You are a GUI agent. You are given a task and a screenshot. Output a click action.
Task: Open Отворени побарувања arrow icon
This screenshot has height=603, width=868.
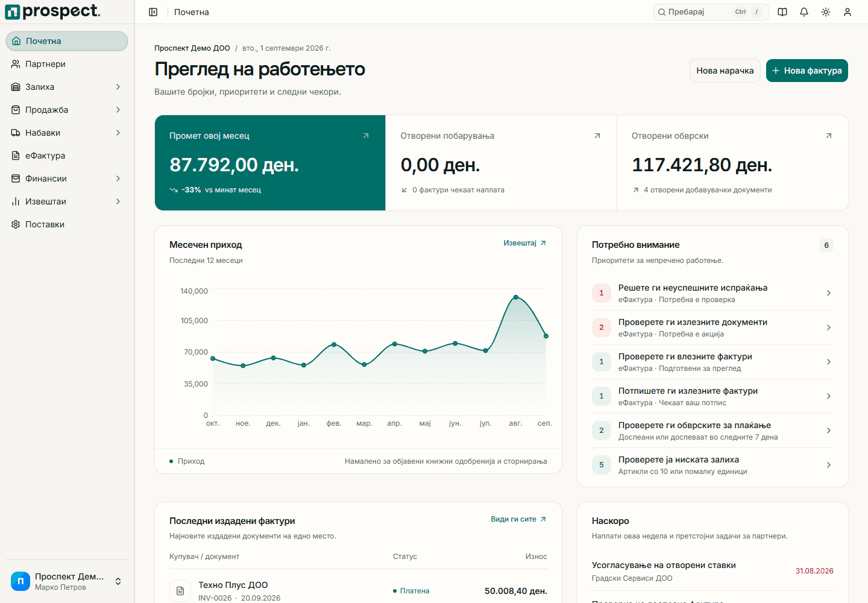point(597,136)
